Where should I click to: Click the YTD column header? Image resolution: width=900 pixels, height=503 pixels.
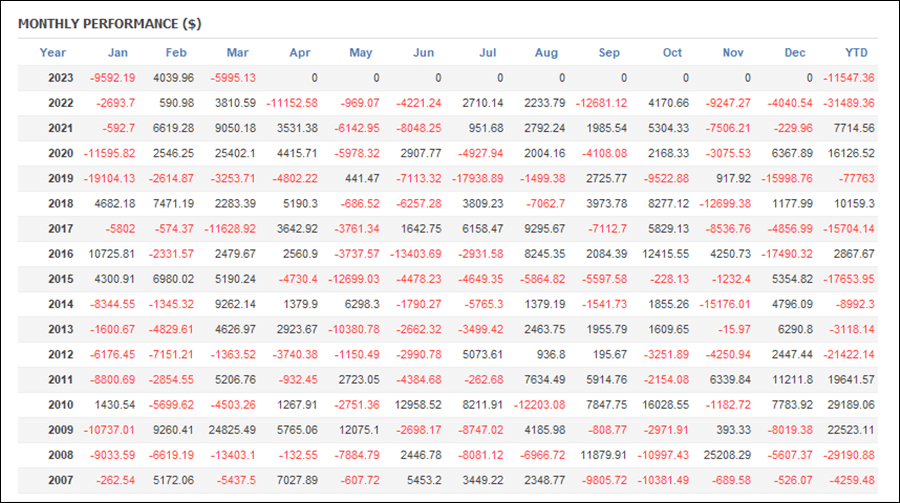coord(856,52)
